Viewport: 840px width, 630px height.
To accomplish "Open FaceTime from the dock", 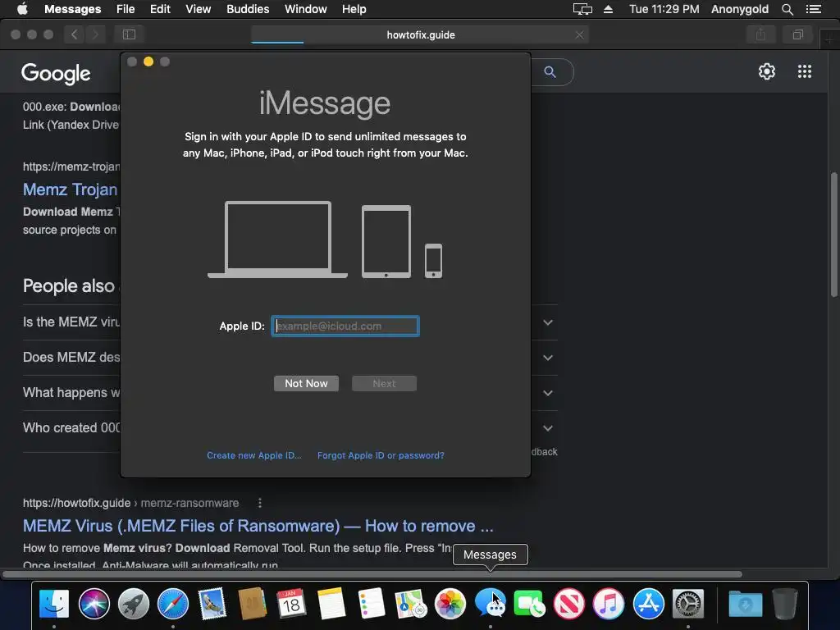I will [529, 604].
